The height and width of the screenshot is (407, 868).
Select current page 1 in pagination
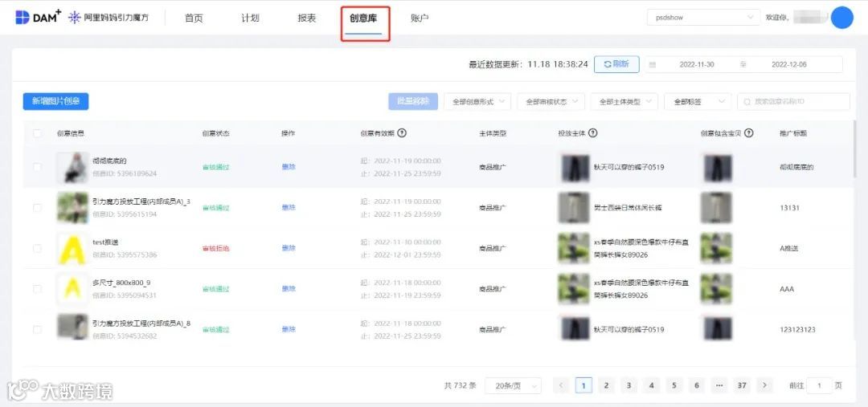pyautogui.click(x=583, y=385)
